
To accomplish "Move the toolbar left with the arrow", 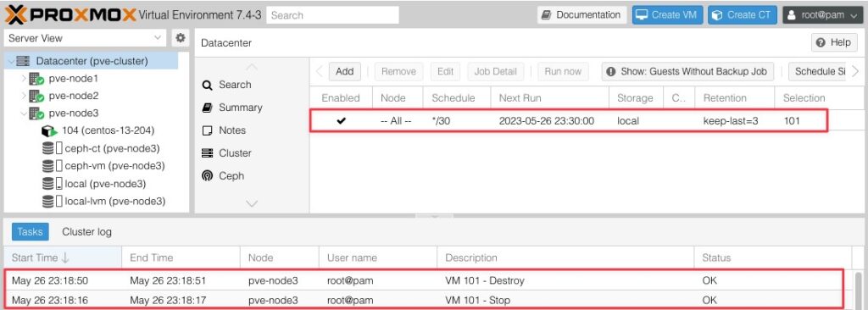I will point(319,71).
